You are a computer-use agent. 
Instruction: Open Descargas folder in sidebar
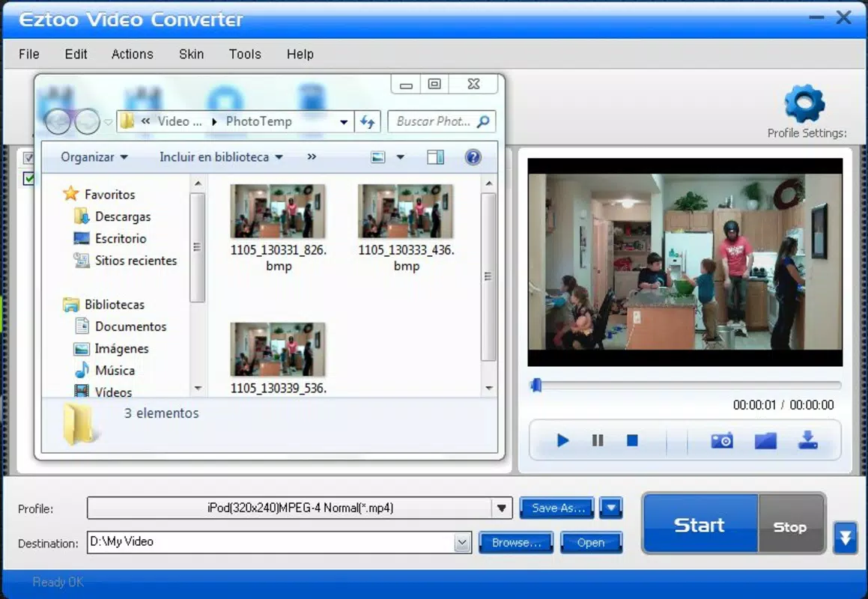(x=122, y=216)
